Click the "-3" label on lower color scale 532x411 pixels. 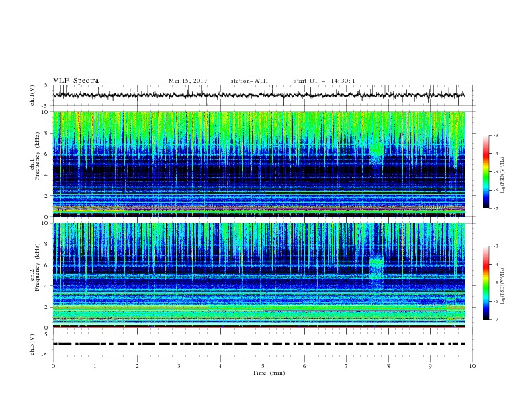[x=495, y=246]
